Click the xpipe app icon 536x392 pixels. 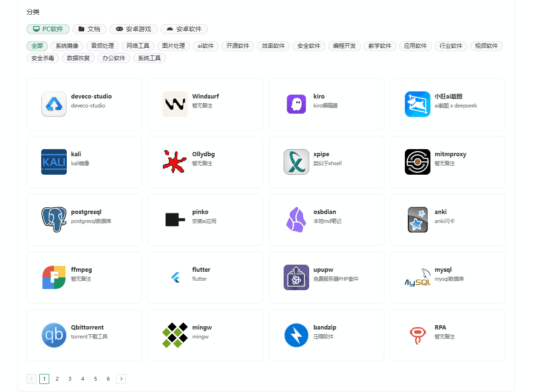tap(296, 162)
